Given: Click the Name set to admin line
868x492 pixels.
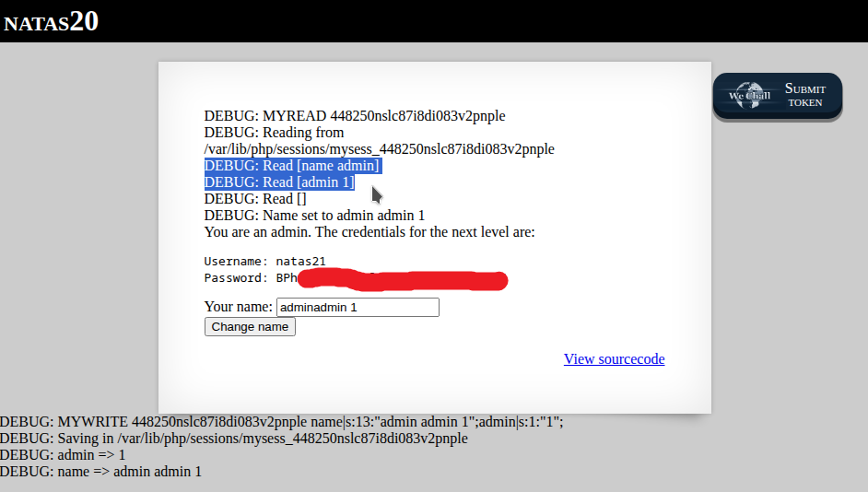Looking at the screenshot, I should tap(314, 216).
